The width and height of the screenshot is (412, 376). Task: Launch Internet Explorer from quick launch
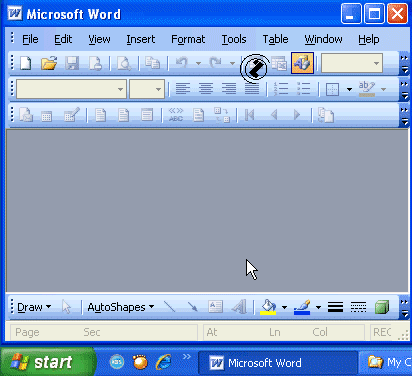163,362
